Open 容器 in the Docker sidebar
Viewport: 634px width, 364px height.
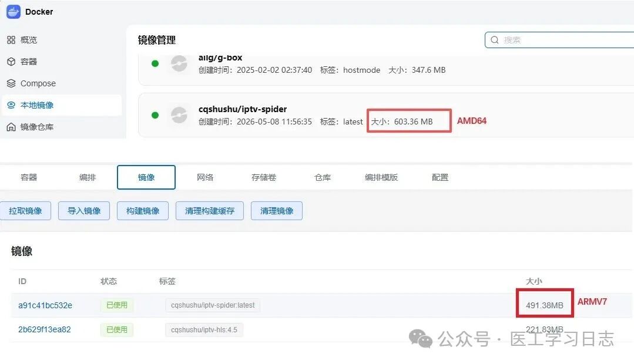point(29,62)
